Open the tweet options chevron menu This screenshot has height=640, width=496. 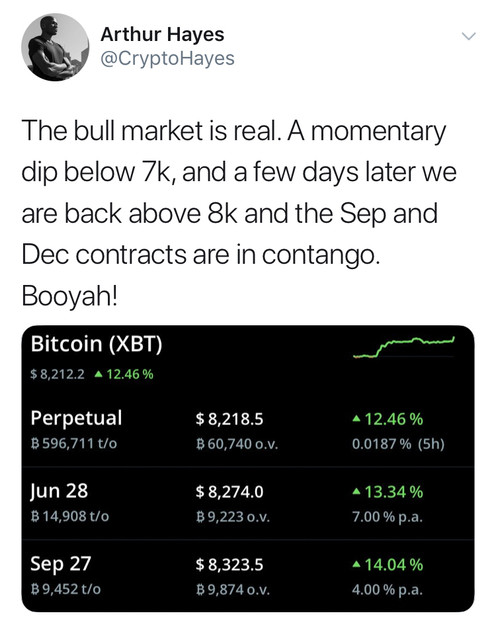[x=469, y=36]
